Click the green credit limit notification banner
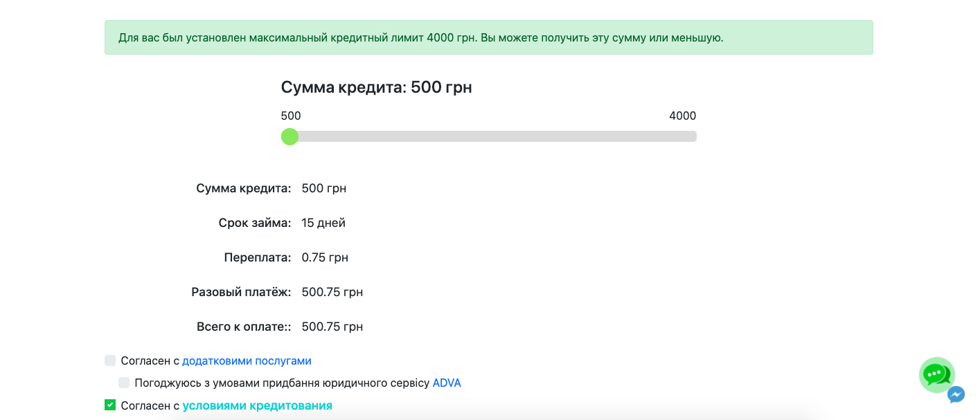The height and width of the screenshot is (420, 980). [488, 37]
